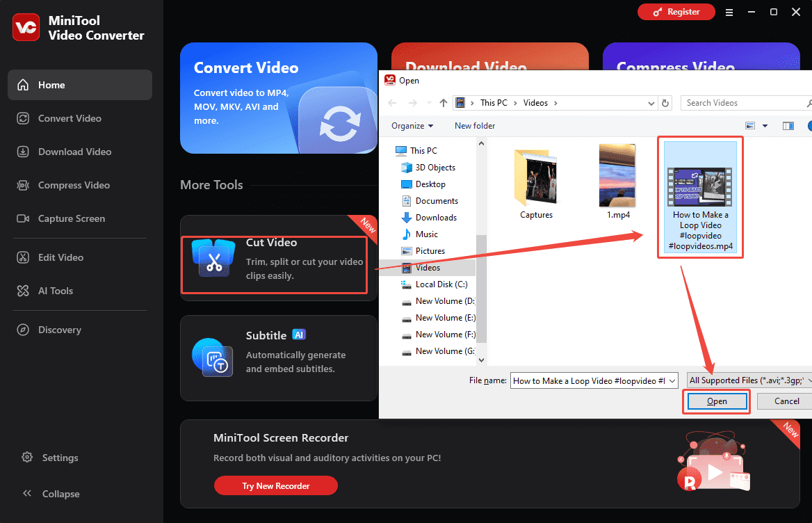The image size is (812, 523).
Task: Click MiniTool Screen Recorder heading
Action: [281, 438]
